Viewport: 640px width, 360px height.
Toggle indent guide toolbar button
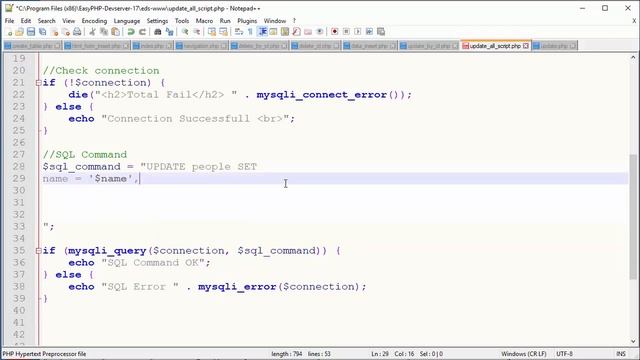click(x=262, y=32)
